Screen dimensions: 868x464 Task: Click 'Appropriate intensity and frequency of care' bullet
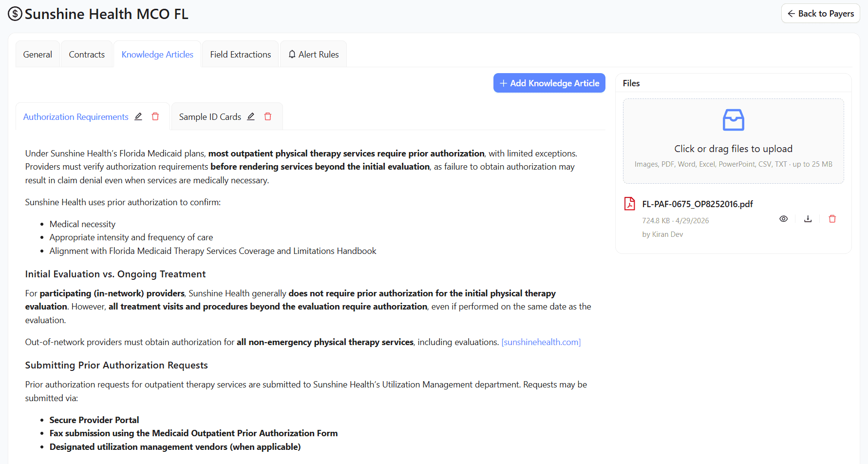(131, 237)
